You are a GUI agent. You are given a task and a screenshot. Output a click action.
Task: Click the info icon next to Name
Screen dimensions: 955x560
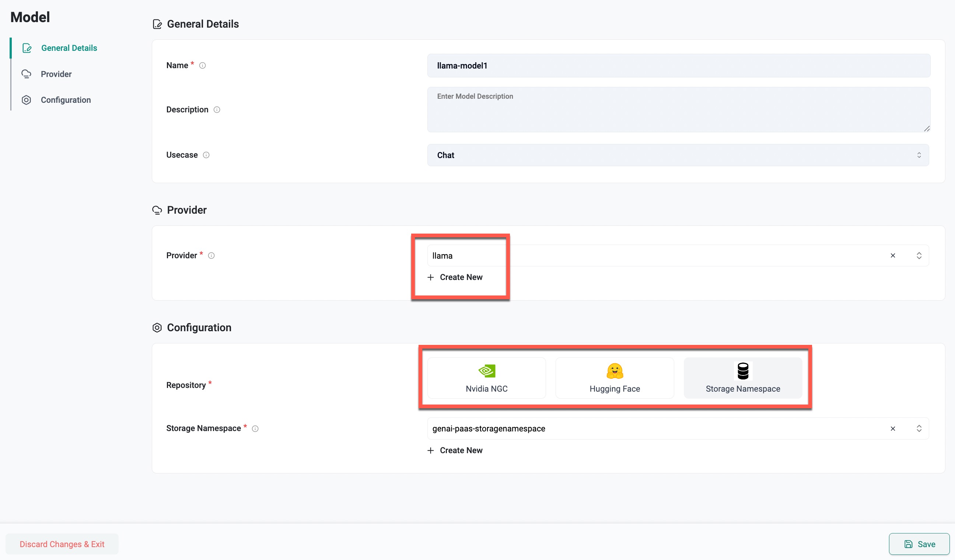coord(202,66)
